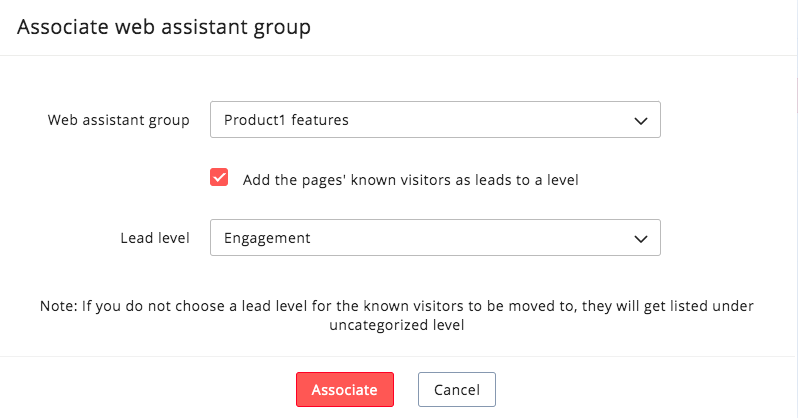Click the Engagement selected value text
798x418 pixels.
tap(267, 238)
